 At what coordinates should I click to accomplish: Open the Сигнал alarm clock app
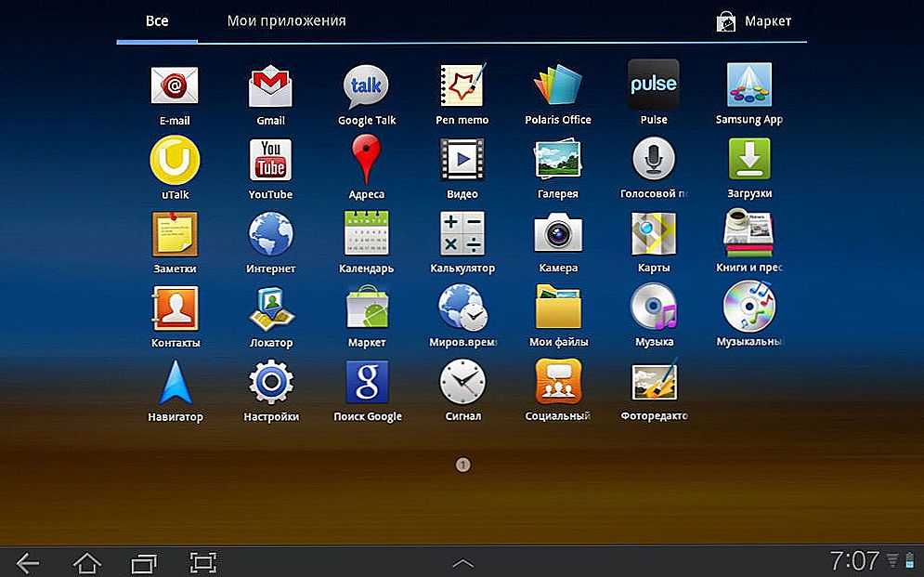[462, 382]
